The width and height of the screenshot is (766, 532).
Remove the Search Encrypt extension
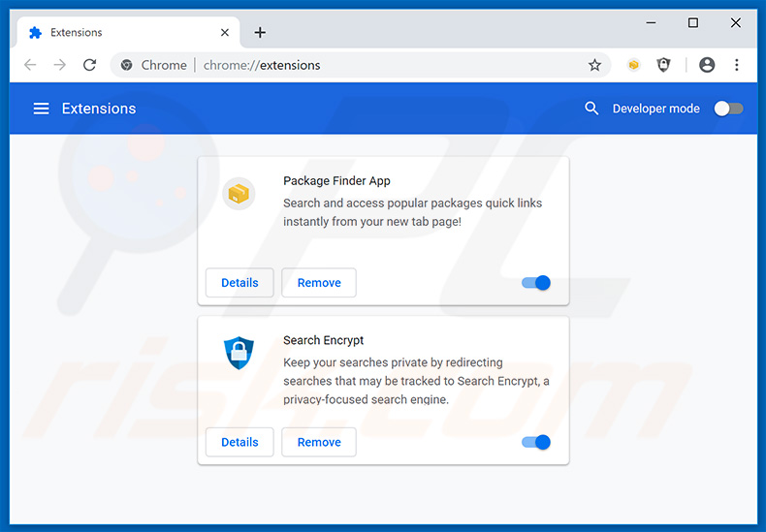319,442
